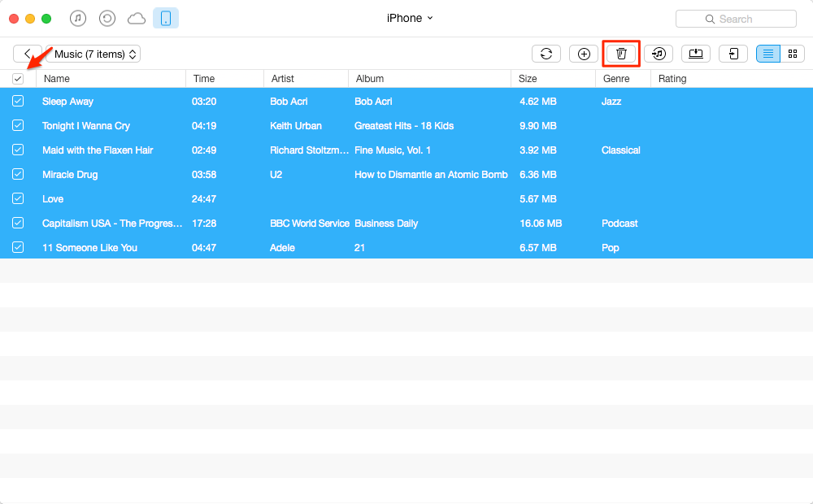Click the Adele artist cell
This screenshot has height=504, width=813.
(282, 248)
